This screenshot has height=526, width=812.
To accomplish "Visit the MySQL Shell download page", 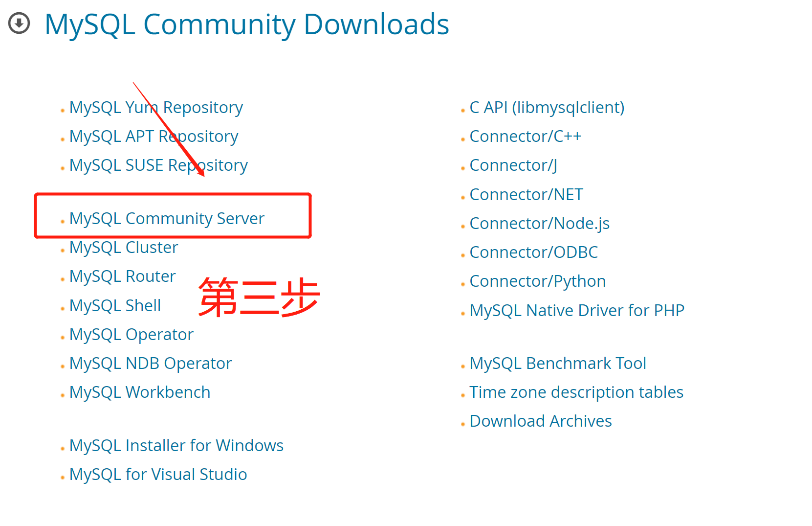I will coord(115,306).
